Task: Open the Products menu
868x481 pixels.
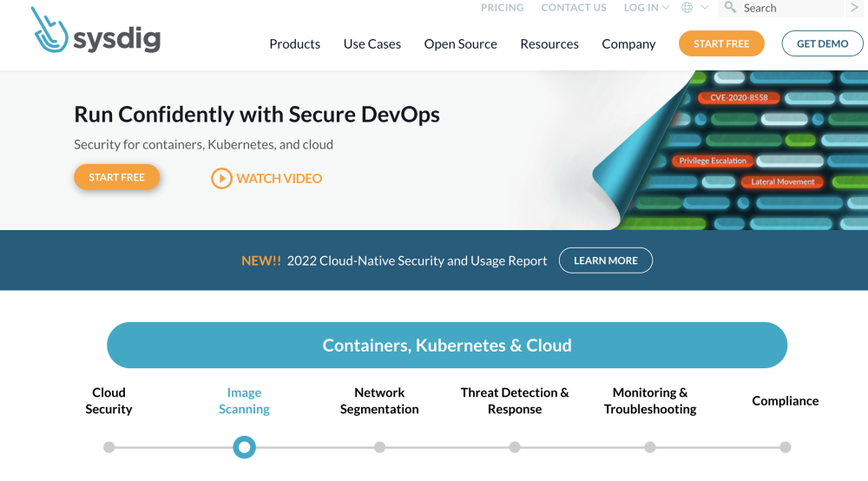Action: coord(294,43)
